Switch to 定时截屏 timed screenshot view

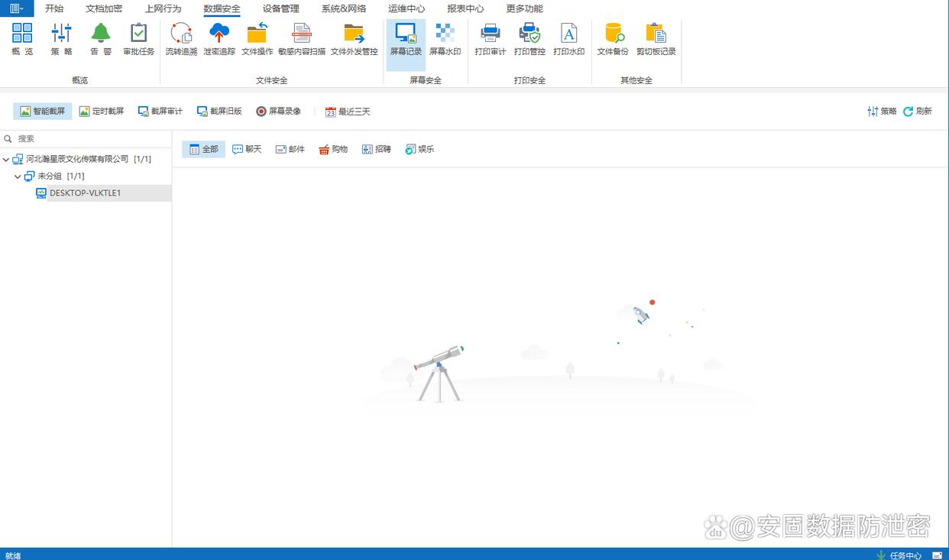(102, 112)
